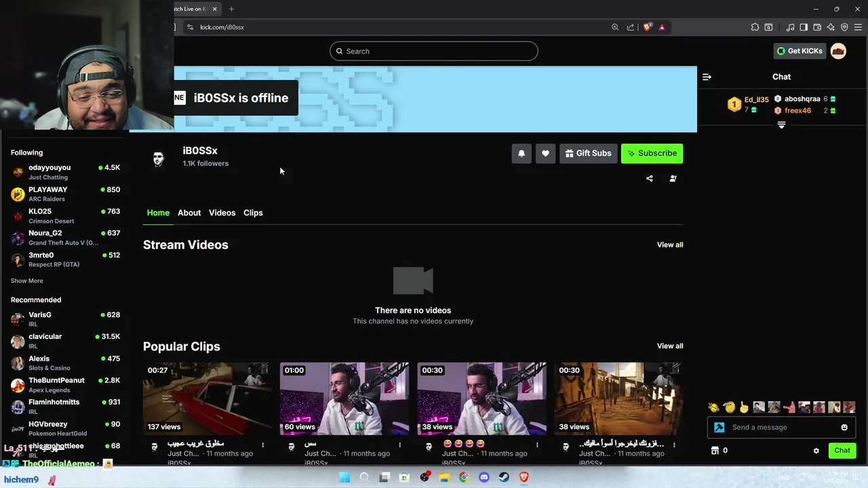The width and height of the screenshot is (868, 488).
Task: Click the green Chat send button
Action: pyautogui.click(x=842, y=450)
